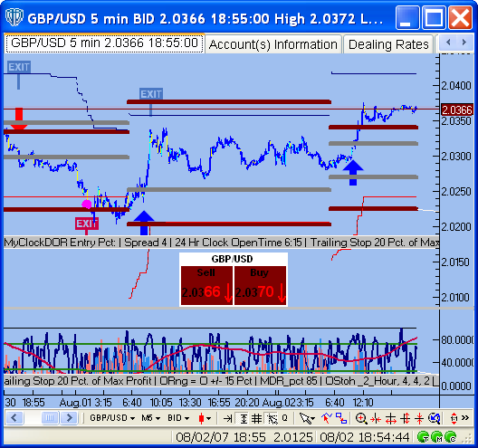Click the scroll-left arrow on the chart scrollbar

[14, 418]
